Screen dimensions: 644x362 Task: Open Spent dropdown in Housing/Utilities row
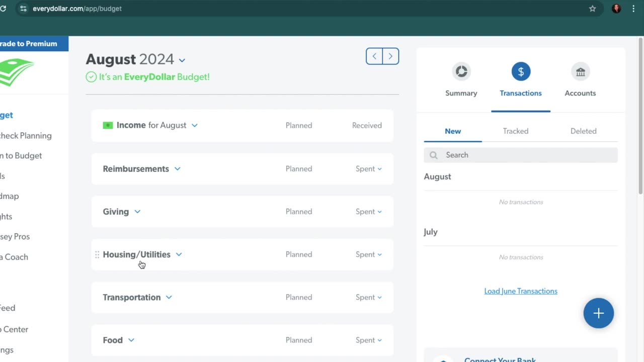369,254
